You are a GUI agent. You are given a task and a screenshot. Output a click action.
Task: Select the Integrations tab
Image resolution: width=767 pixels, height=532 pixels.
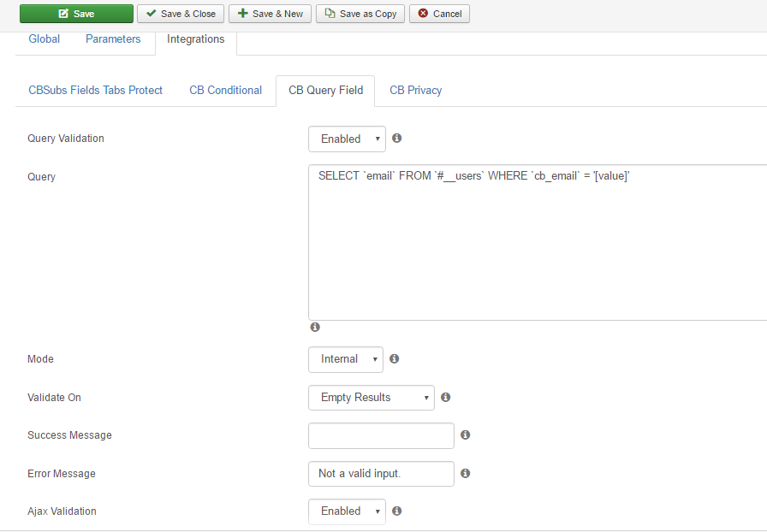coord(196,39)
